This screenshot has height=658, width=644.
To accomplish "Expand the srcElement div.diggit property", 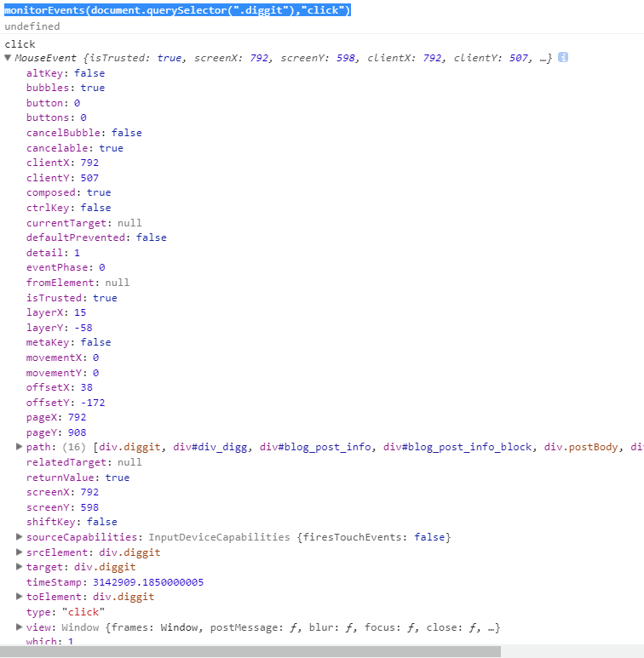I will [19, 552].
